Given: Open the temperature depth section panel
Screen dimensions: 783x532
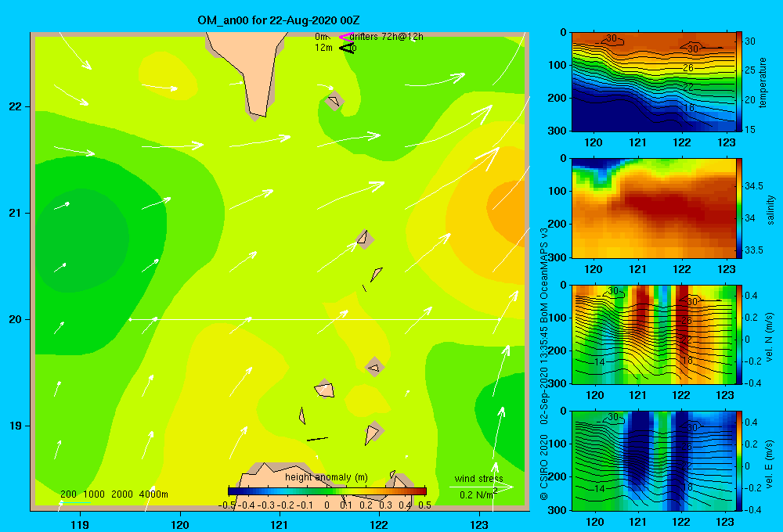Looking at the screenshot, I should point(653,82).
